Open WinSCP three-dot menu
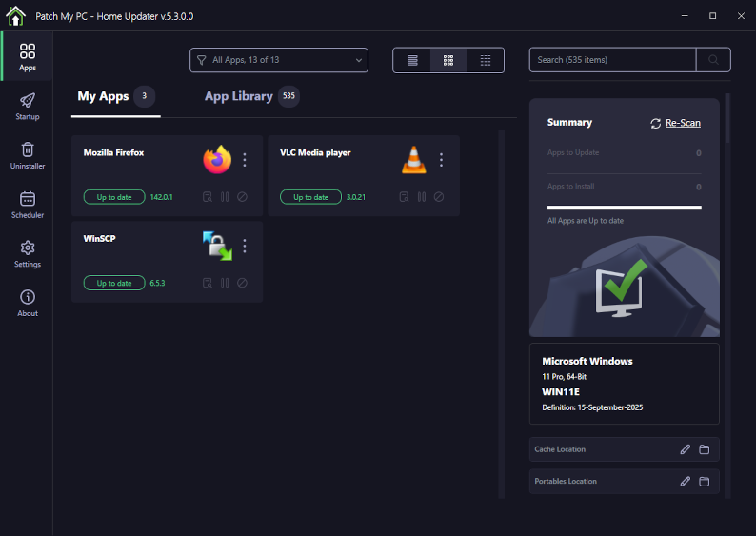The height and width of the screenshot is (536, 756). coord(245,246)
